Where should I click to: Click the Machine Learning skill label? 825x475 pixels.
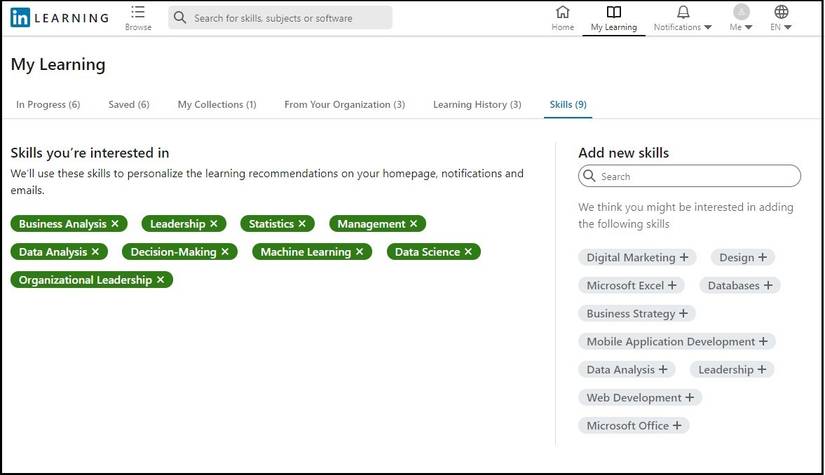coord(306,251)
